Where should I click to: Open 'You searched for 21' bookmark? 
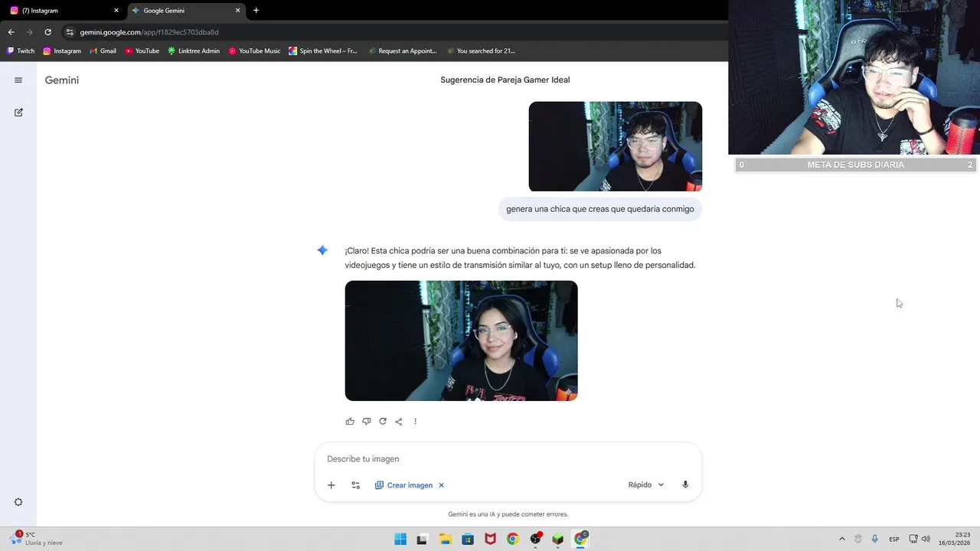pos(481,51)
